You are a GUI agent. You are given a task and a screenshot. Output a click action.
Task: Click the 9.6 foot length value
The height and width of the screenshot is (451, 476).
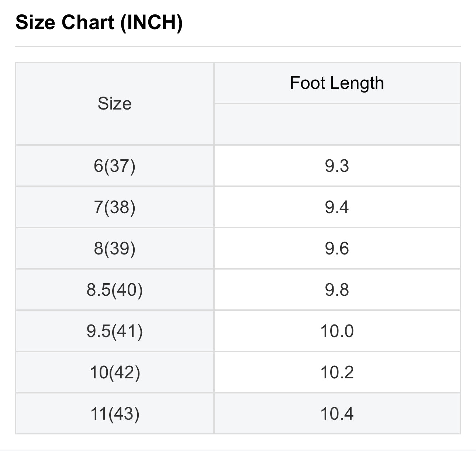pyautogui.click(x=337, y=248)
